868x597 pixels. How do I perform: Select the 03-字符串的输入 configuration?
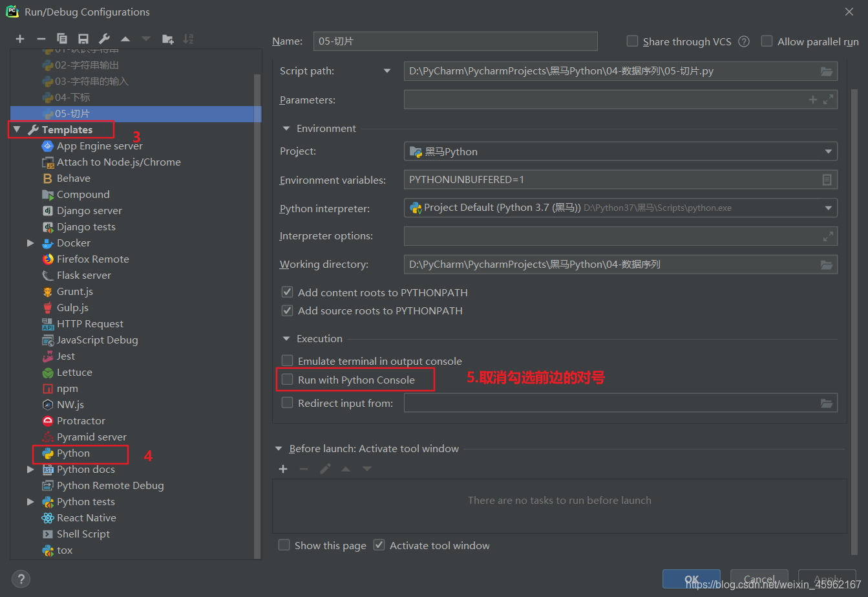coord(91,81)
